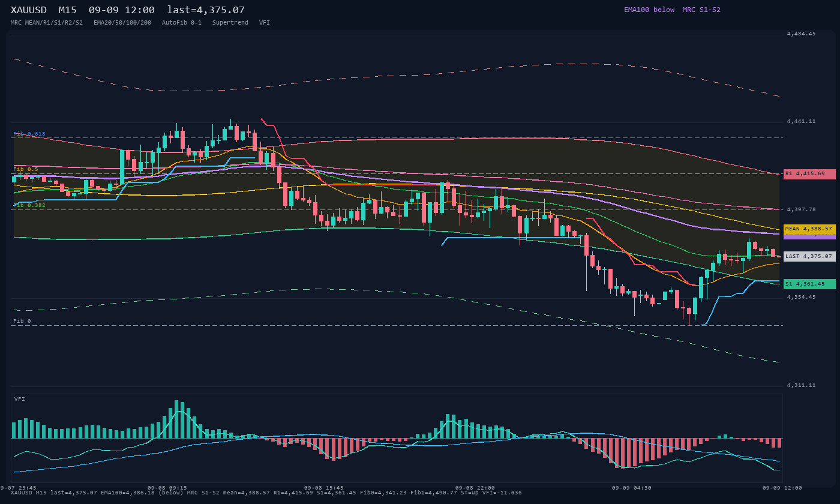
Task: Click the LAST 4,375.07 price tag
Action: (809, 256)
